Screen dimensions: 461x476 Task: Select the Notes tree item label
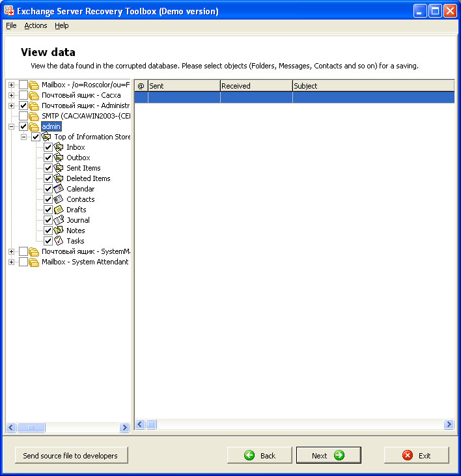coord(76,231)
